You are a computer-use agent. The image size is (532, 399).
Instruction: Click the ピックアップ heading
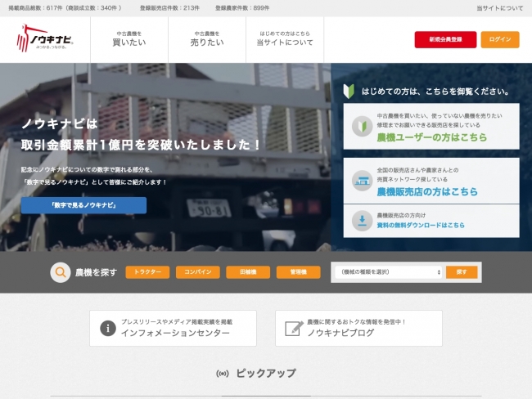[266, 373]
